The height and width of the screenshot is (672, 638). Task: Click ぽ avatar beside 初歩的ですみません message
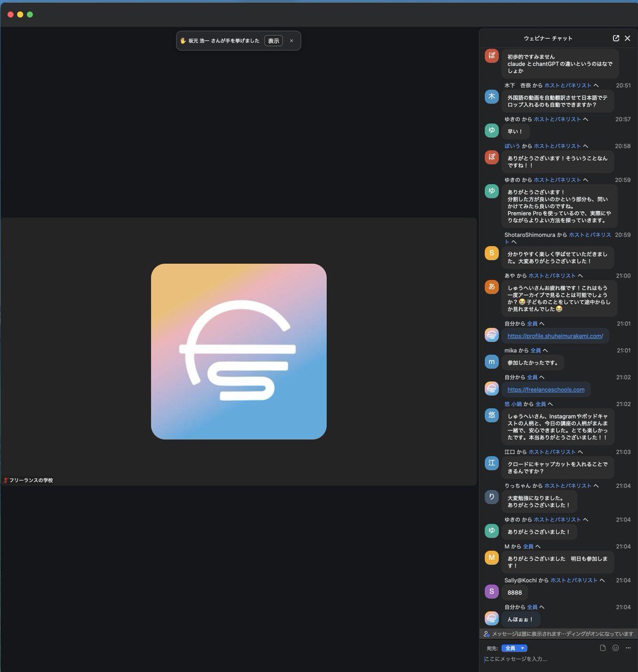pos(491,55)
